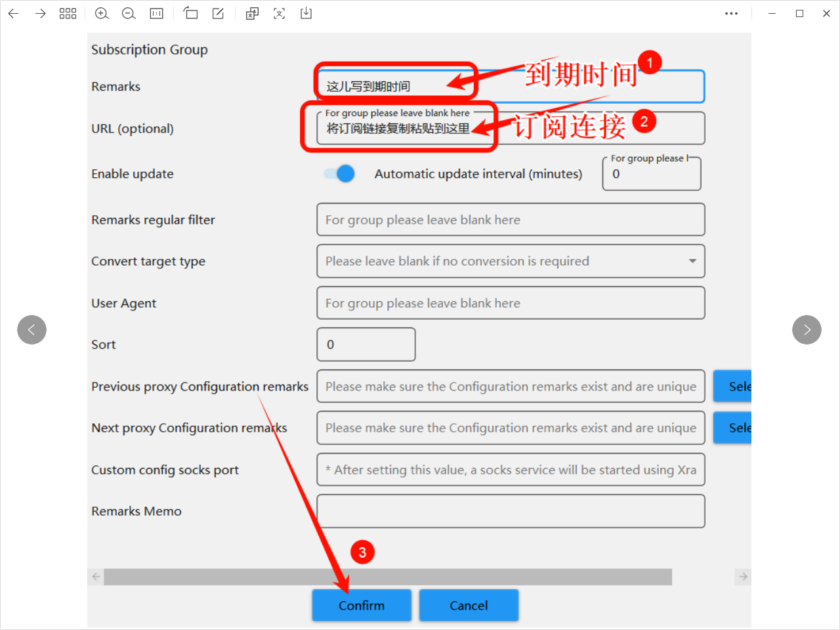Image resolution: width=840 pixels, height=630 pixels.
Task: Zoom out of the image
Action: pos(129,13)
